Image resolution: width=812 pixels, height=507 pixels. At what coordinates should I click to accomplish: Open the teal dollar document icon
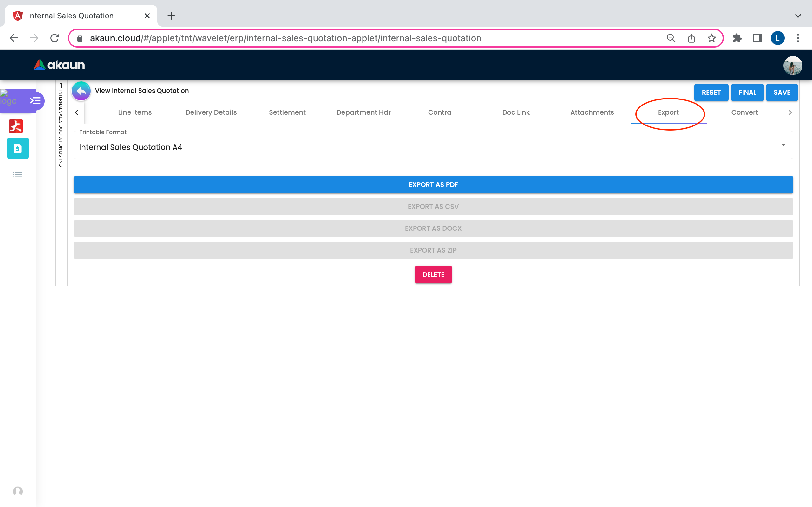click(18, 148)
